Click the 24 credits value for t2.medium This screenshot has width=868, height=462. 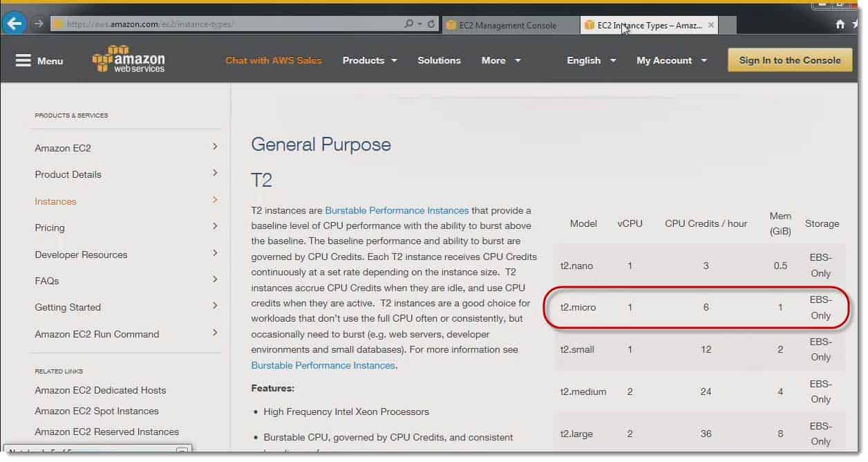coord(706,391)
